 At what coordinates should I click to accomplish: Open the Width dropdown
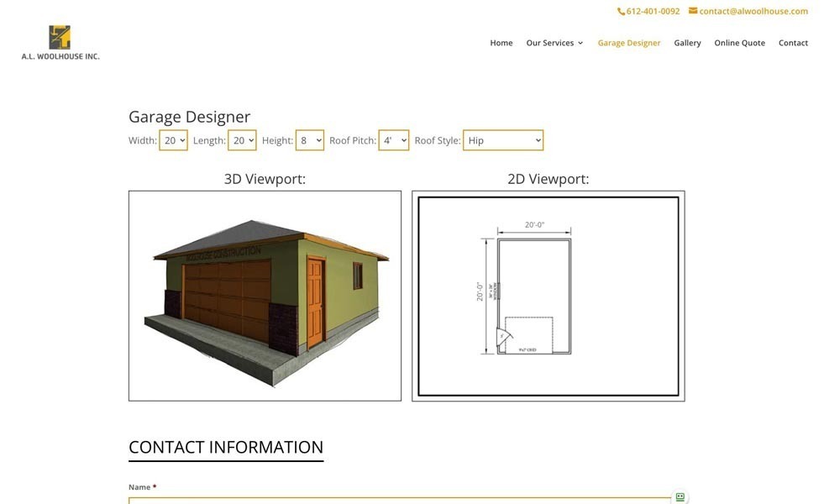click(173, 140)
